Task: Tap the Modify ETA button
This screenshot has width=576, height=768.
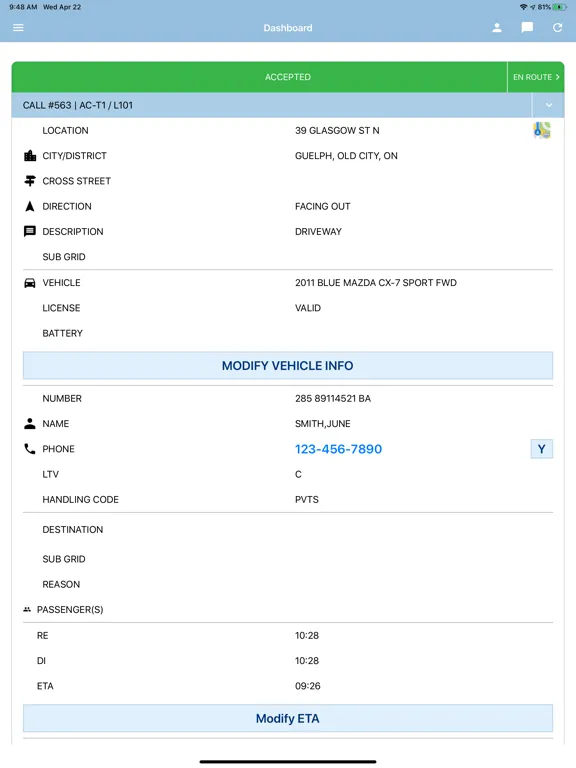Action: coord(288,718)
